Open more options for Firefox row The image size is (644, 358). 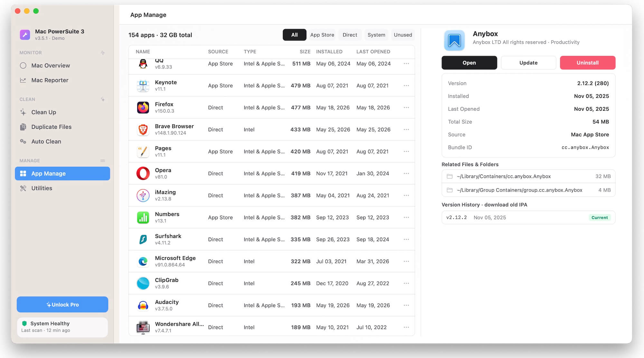pos(406,108)
